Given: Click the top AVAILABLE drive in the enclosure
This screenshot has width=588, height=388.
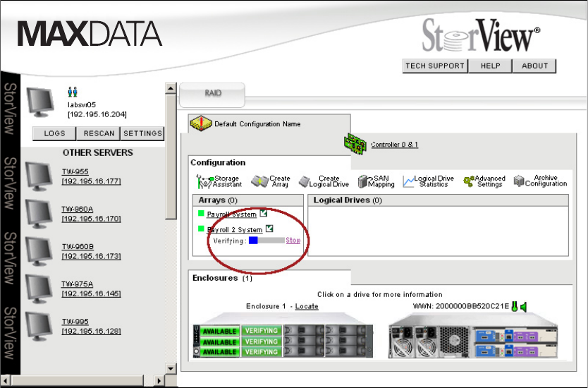Looking at the screenshot, I should [x=219, y=332].
